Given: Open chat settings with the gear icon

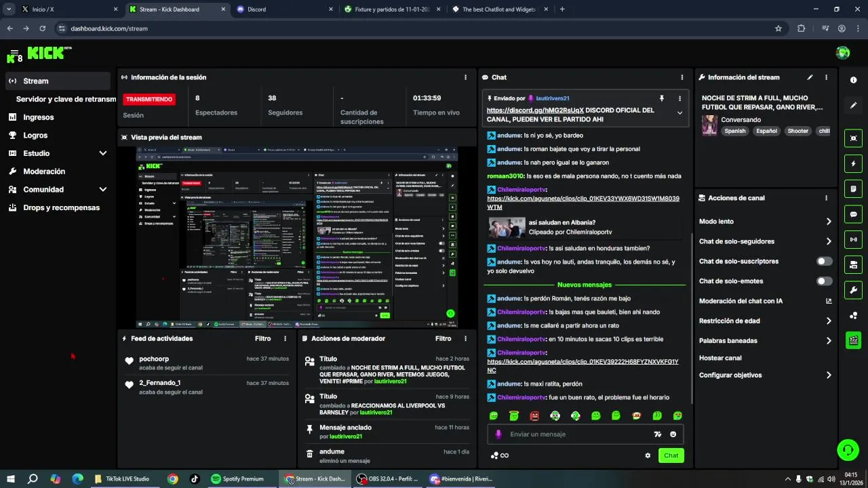Looking at the screenshot, I should tap(648, 455).
